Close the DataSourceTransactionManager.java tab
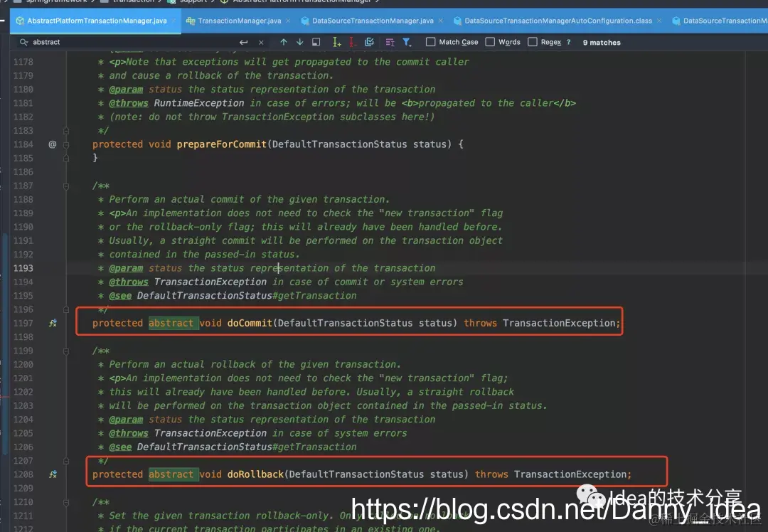The width and height of the screenshot is (768, 532). pyautogui.click(x=441, y=21)
